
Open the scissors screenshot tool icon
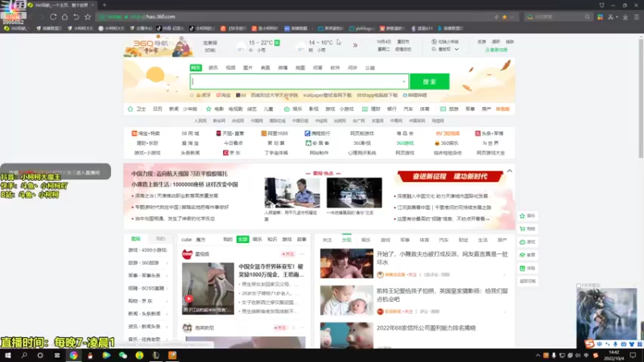pyautogui.click(x=611, y=17)
